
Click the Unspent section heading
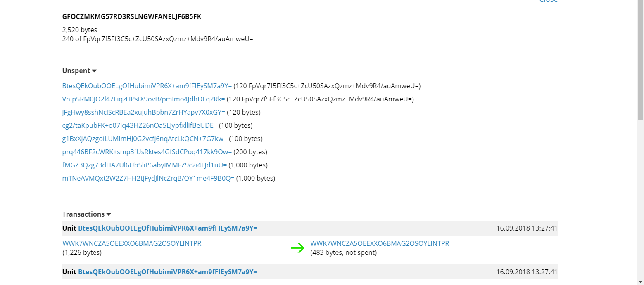pyautogui.click(x=76, y=71)
